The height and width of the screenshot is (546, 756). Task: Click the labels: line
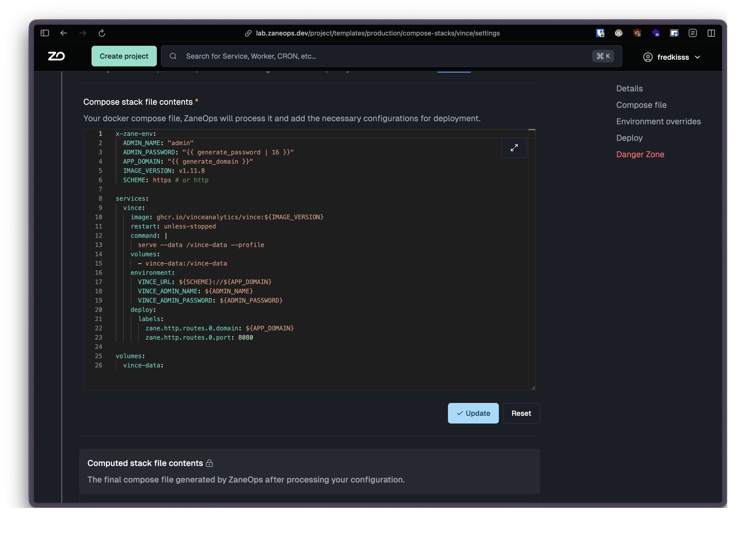pyautogui.click(x=151, y=319)
